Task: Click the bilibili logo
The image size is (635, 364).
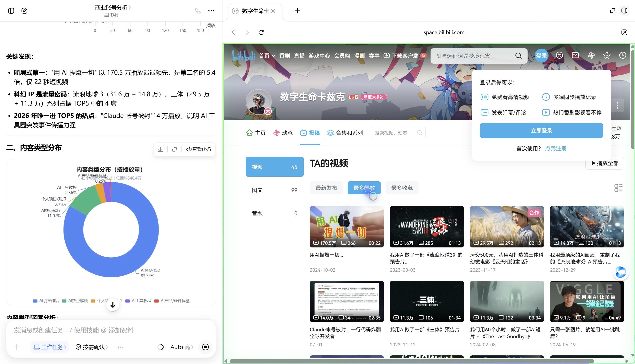Action: [244, 55]
